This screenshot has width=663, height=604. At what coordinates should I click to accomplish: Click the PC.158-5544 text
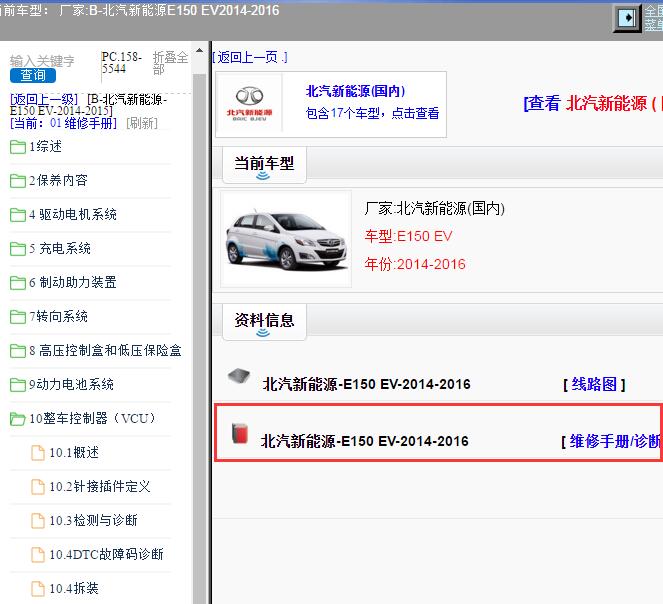[121, 63]
